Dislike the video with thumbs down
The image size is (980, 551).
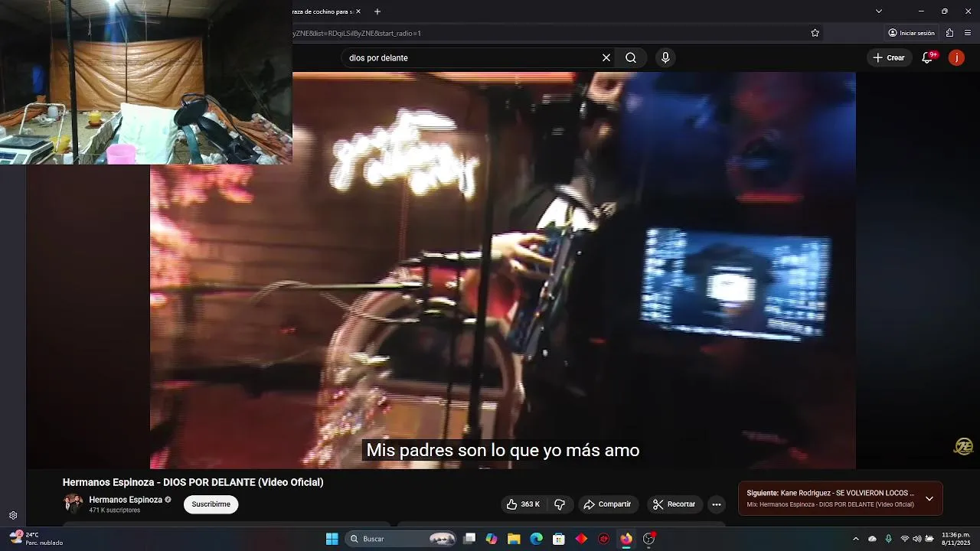[560, 504]
